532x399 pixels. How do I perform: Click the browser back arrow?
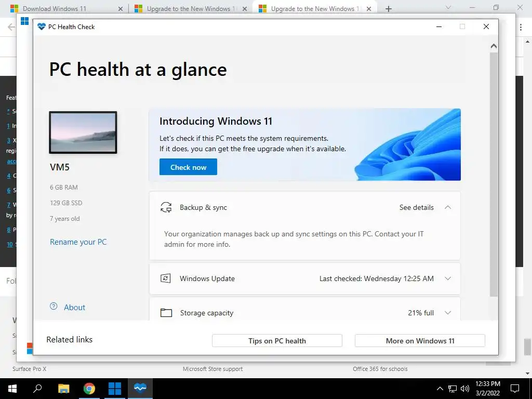11,27
